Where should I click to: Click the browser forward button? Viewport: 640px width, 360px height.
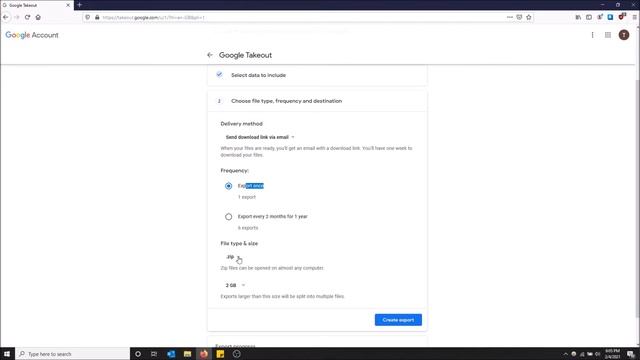pyautogui.click(x=17, y=17)
